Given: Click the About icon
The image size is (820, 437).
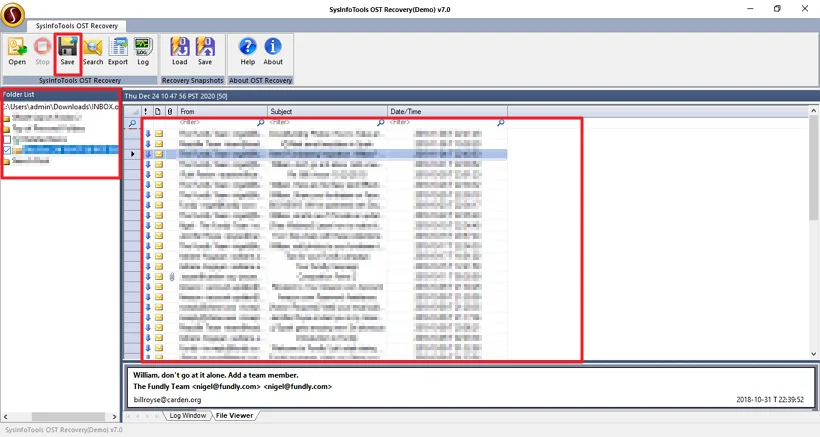Looking at the screenshot, I should coord(273,50).
